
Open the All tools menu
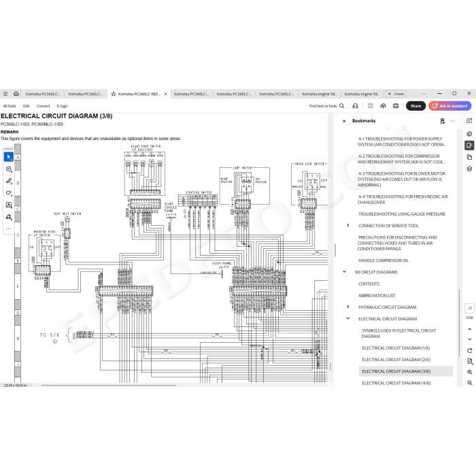pos(10,106)
